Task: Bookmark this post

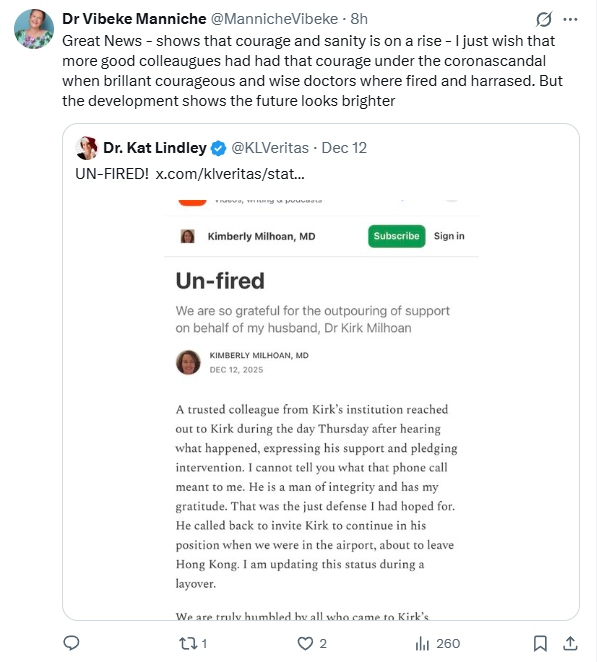Action: click(x=540, y=643)
